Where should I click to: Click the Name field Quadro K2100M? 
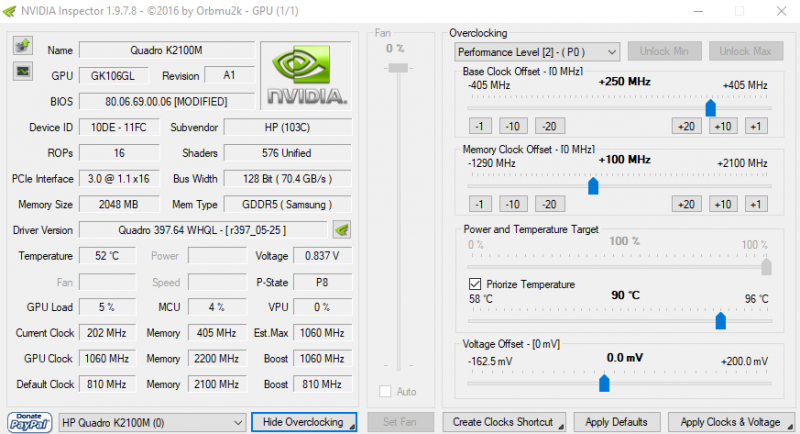click(x=167, y=50)
